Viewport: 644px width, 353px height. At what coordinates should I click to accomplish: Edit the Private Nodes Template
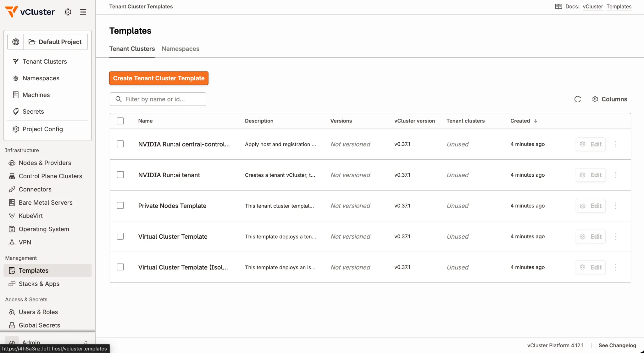pyautogui.click(x=591, y=206)
